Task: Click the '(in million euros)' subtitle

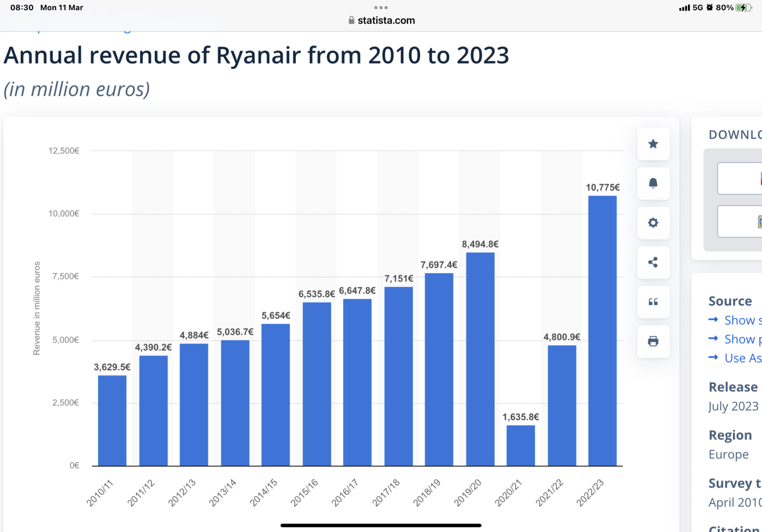Action: tap(77, 89)
